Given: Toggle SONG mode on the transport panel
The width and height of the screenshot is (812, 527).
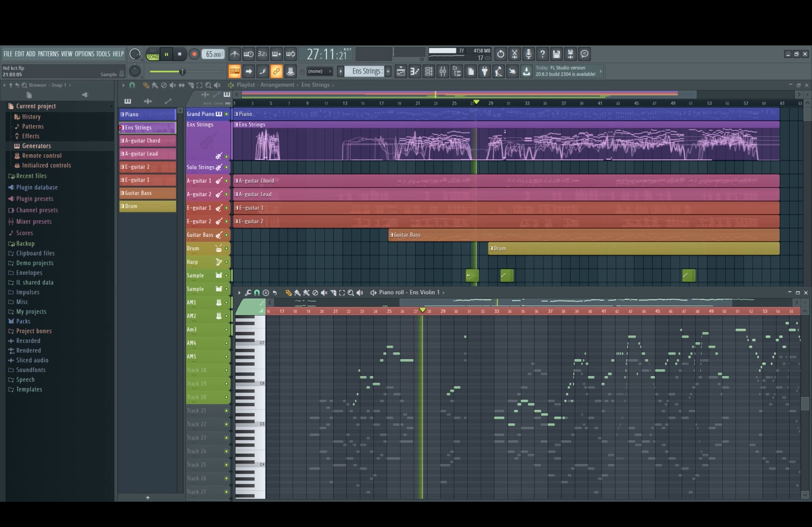Looking at the screenshot, I should click(152, 57).
